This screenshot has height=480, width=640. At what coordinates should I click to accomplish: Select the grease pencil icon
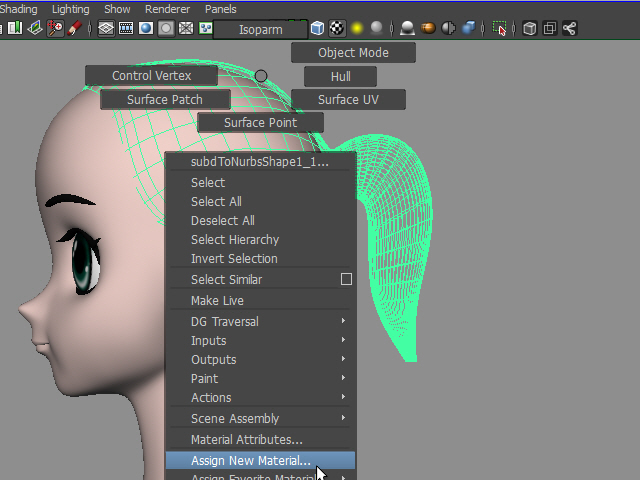pyautogui.click(x=75, y=29)
